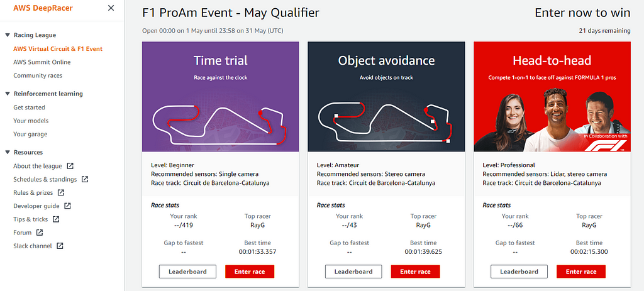644x291 pixels.
Task: Click external link icon beside Developer guide
Action: (x=68, y=206)
